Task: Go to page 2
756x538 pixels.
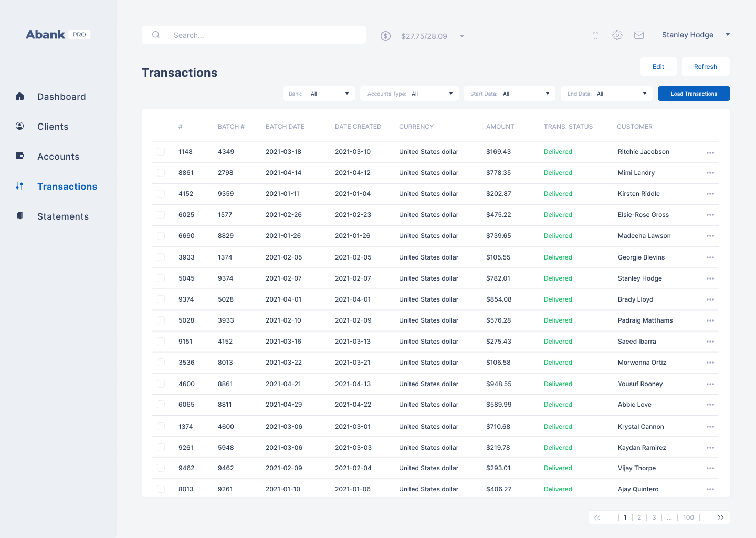Action: pos(639,518)
